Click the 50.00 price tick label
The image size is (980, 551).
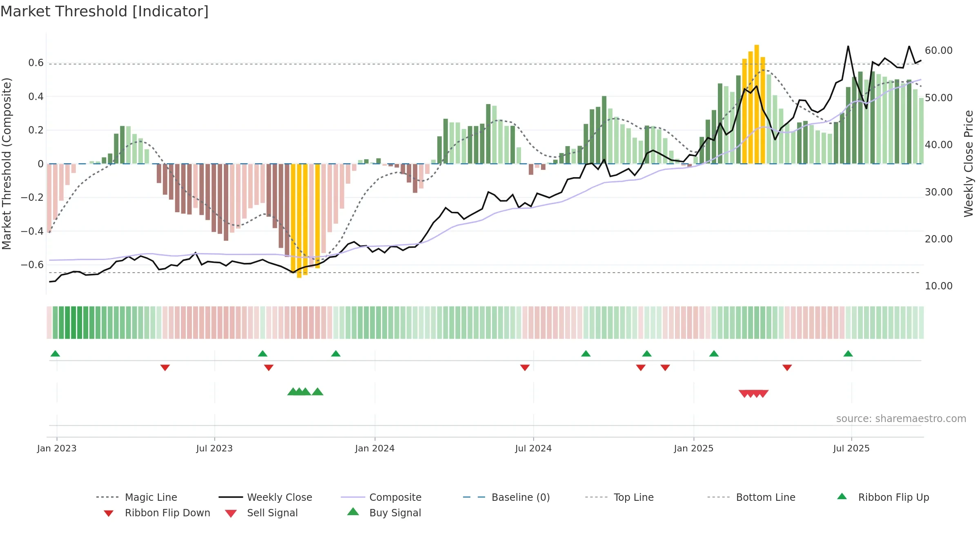(x=939, y=98)
